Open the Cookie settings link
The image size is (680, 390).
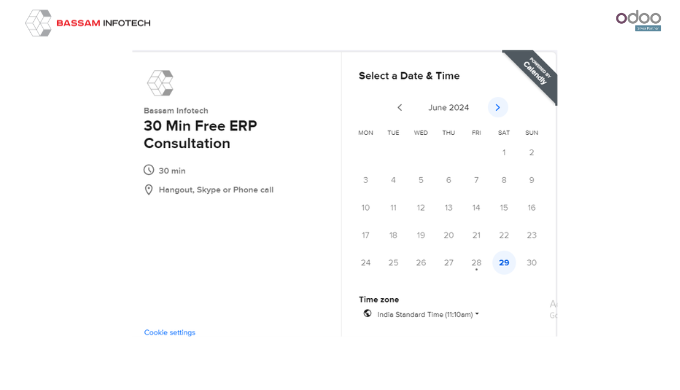(x=170, y=332)
